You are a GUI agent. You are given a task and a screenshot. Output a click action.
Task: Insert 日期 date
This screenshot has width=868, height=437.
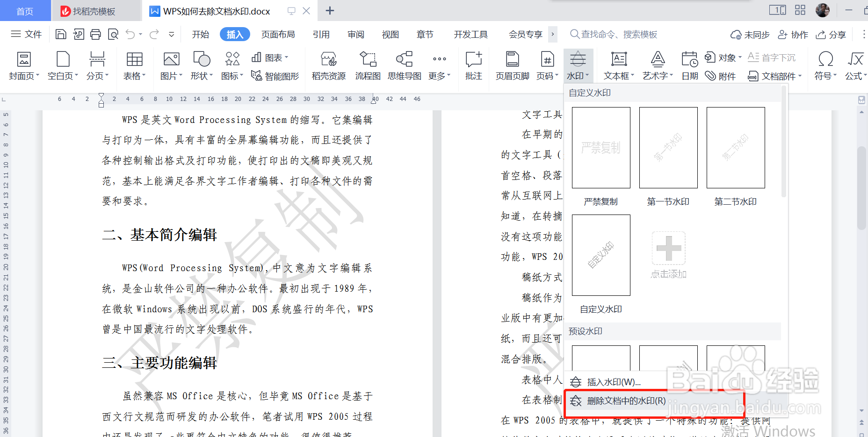click(690, 66)
